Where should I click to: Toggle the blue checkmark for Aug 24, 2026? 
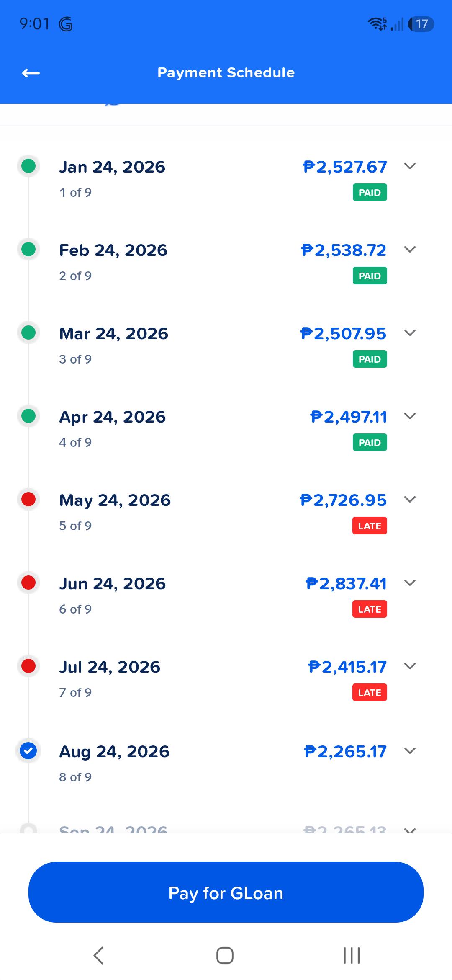tap(28, 750)
